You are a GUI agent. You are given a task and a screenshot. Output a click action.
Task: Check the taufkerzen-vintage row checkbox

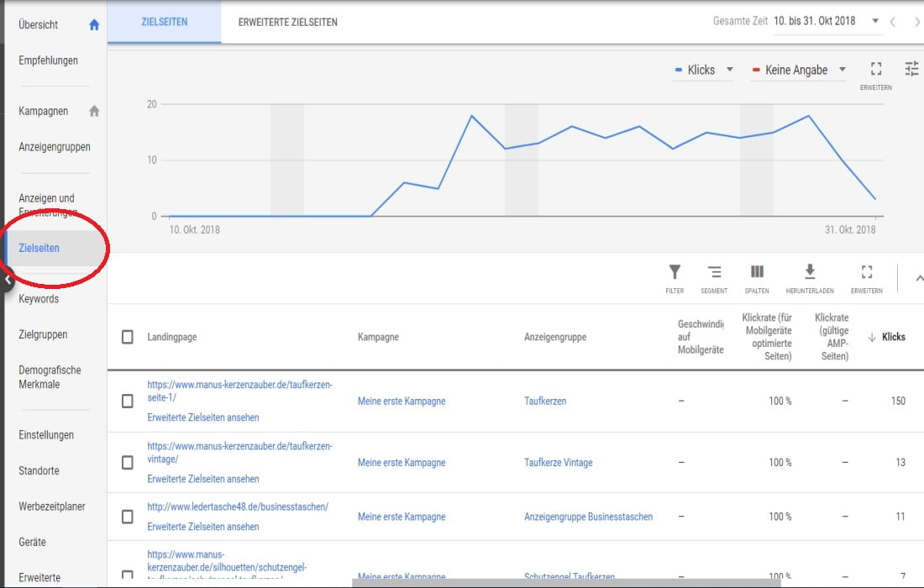[128, 463]
